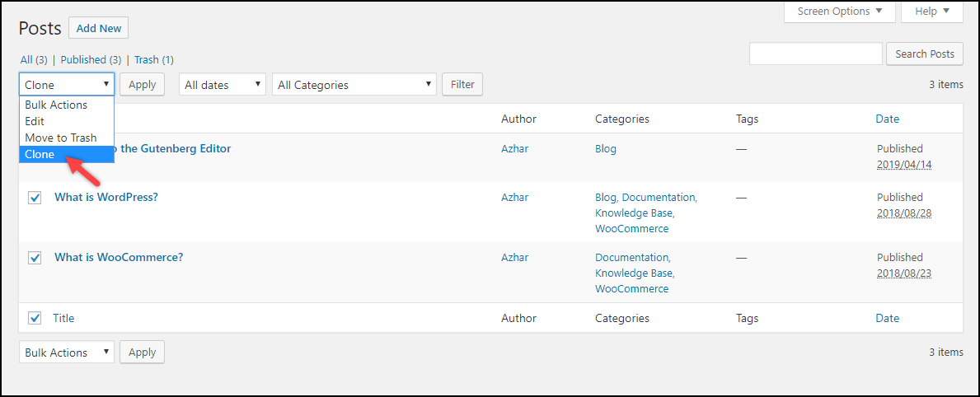Viewport: 980px width, 397px height.
Task: Select the Edit option in the dropdown list
Action: [66, 121]
